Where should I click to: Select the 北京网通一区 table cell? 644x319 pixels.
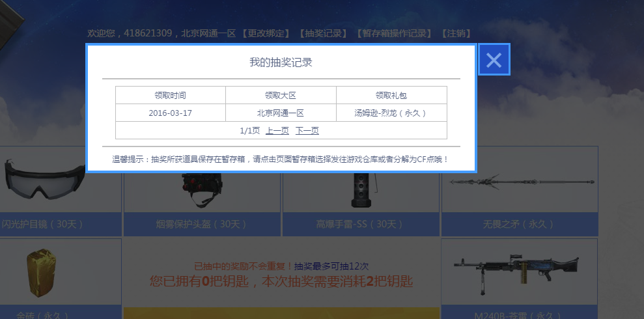tap(281, 113)
